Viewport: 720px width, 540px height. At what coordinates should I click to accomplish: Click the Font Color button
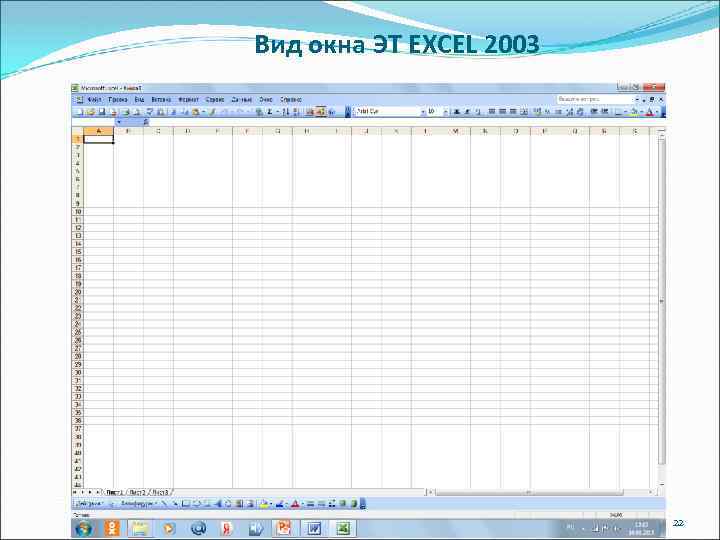(x=650, y=112)
